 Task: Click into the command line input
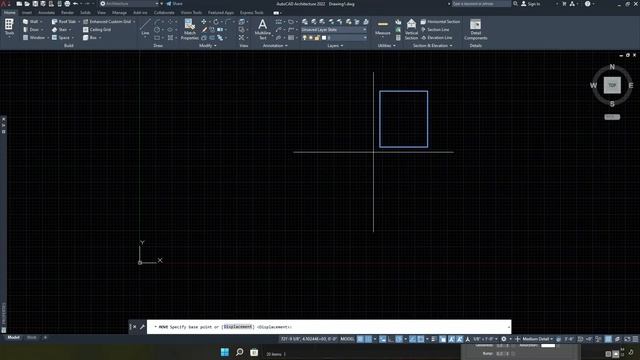coord(329,327)
